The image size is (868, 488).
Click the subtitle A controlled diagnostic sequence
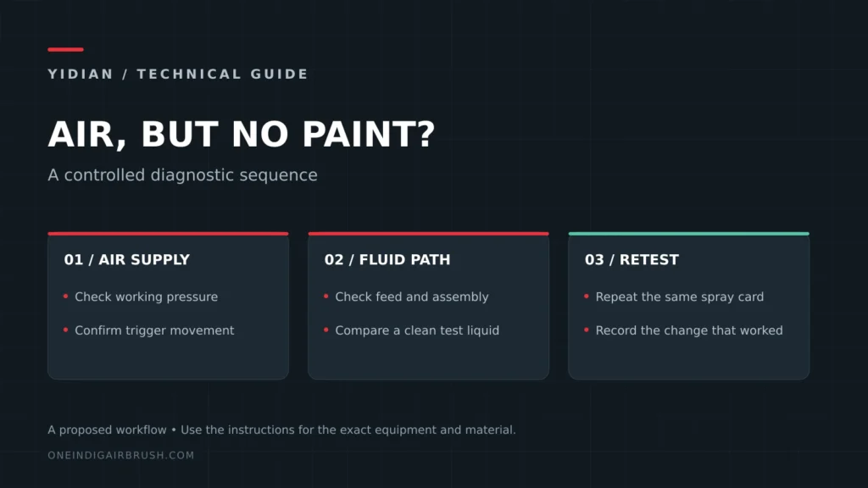coord(183,175)
